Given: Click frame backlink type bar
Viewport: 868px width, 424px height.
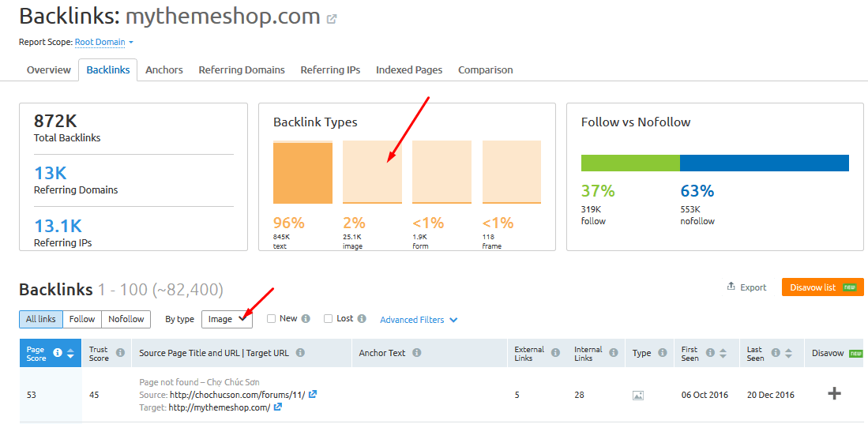Looking at the screenshot, I should coord(512,172).
